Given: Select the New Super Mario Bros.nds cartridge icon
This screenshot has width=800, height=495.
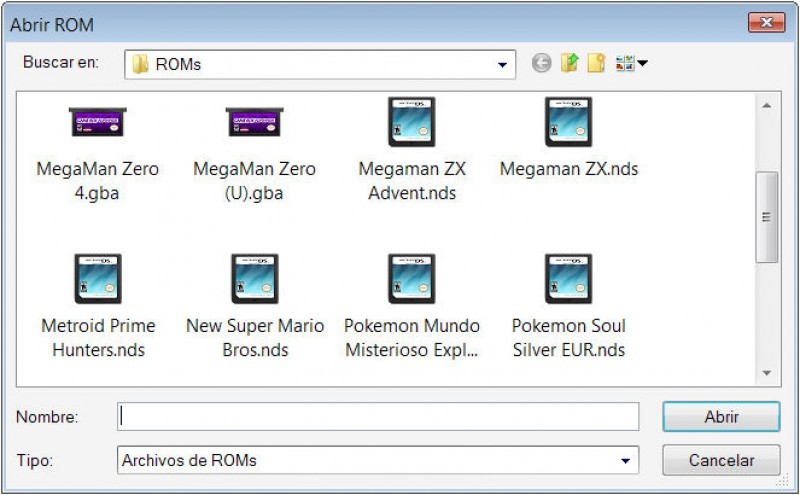Looking at the screenshot, I should pyautogui.click(x=255, y=279).
